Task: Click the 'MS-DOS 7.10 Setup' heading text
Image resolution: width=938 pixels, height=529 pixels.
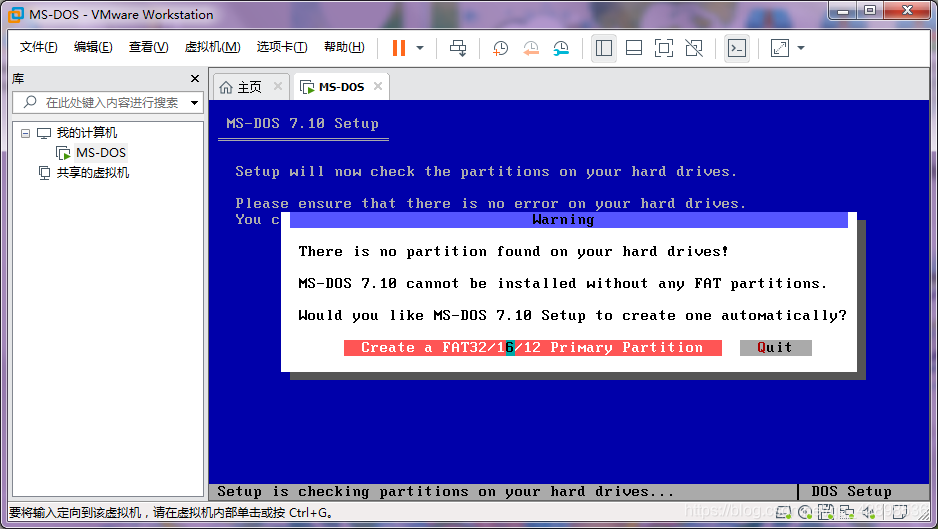Action: point(302,123)
